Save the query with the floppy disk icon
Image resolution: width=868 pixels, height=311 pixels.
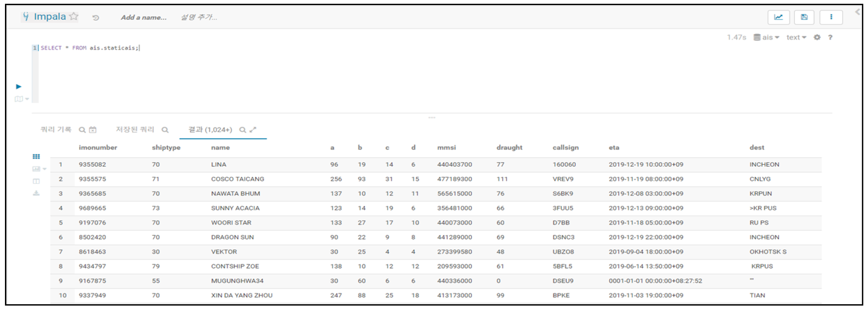point(804,17)
